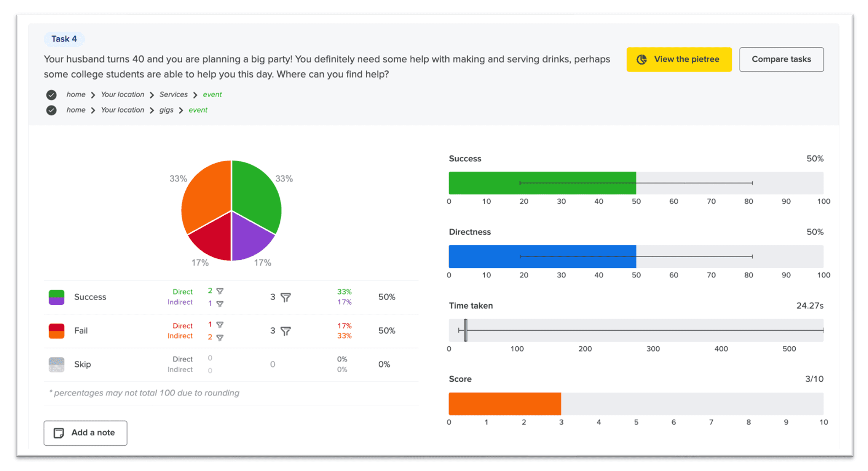This screenshot has height=471, width=868.
Task: Click the Success green-purple color swatch
Action: coord(56,297)
